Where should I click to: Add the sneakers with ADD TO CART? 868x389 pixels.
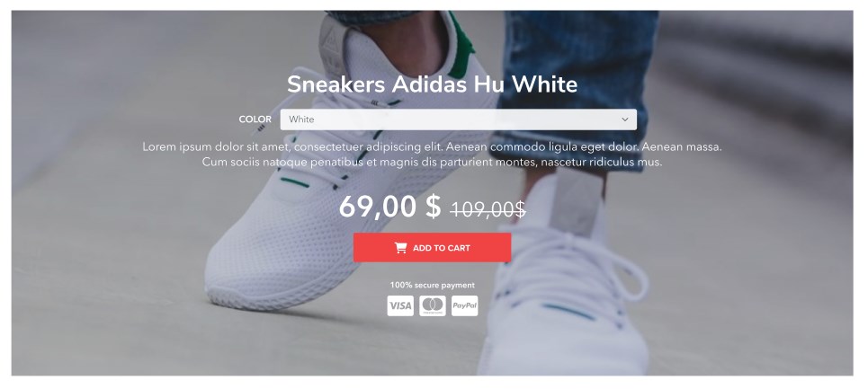433,248
